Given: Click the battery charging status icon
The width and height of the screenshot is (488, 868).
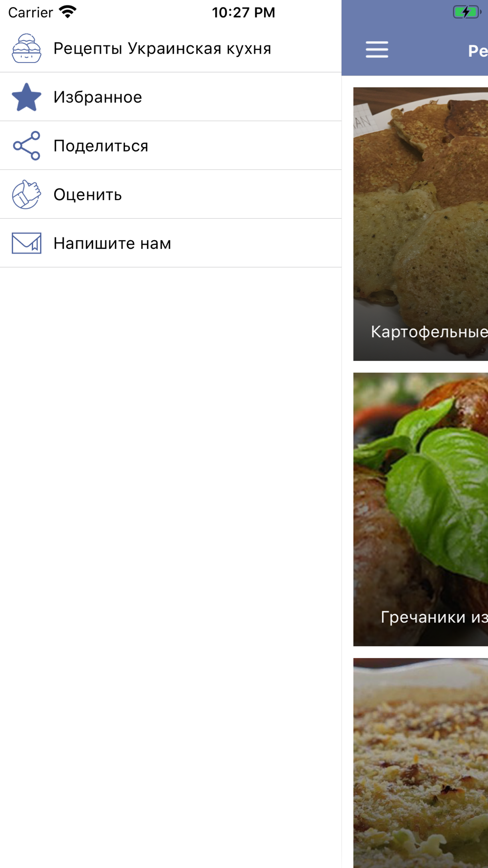Looking at the screenshot, I should [467, 12].
